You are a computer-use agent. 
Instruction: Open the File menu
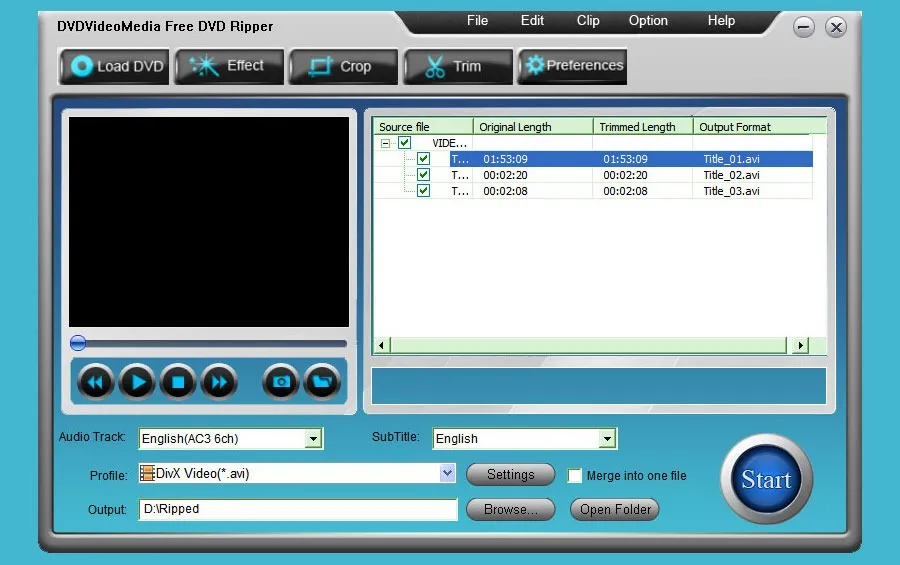click(x=477, y=21)
